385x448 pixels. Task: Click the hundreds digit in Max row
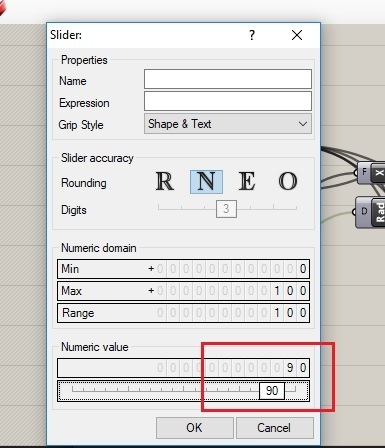277,291
